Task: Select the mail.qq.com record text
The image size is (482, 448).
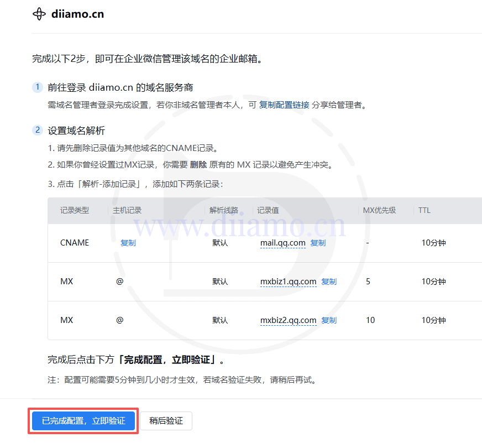Action: tap(282, 243)
